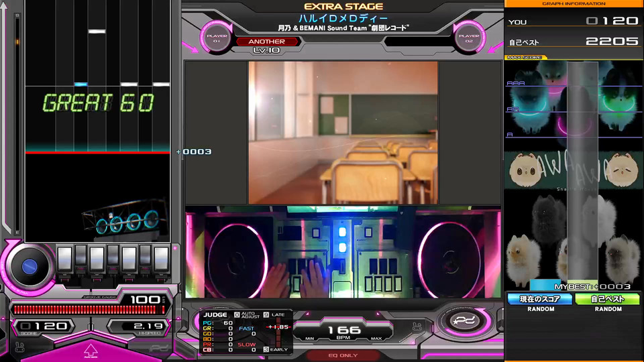Click the rabbit icon next to the BPM display
The height and width of the screenshot is (362, 644).
417,326
